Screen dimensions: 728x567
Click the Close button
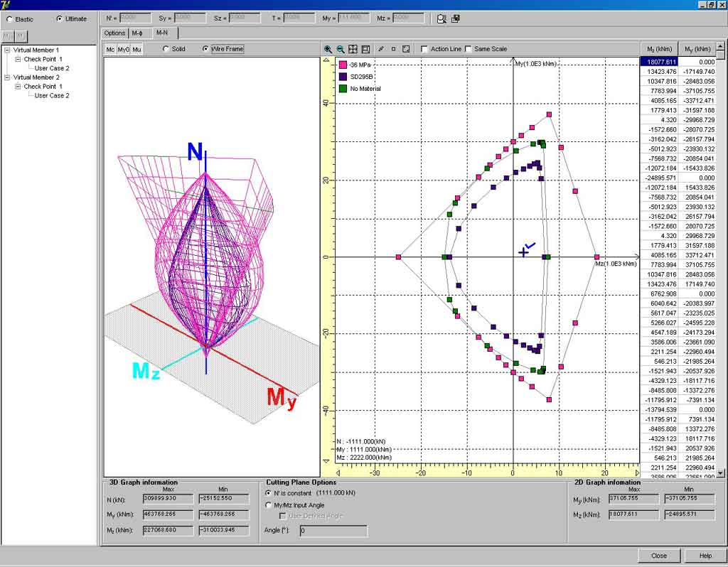[659, 556]
